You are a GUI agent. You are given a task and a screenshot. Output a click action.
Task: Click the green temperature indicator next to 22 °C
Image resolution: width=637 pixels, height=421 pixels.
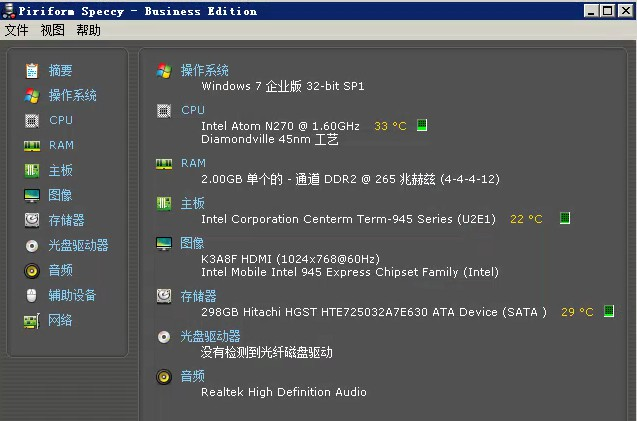click(x=565, y=218)
